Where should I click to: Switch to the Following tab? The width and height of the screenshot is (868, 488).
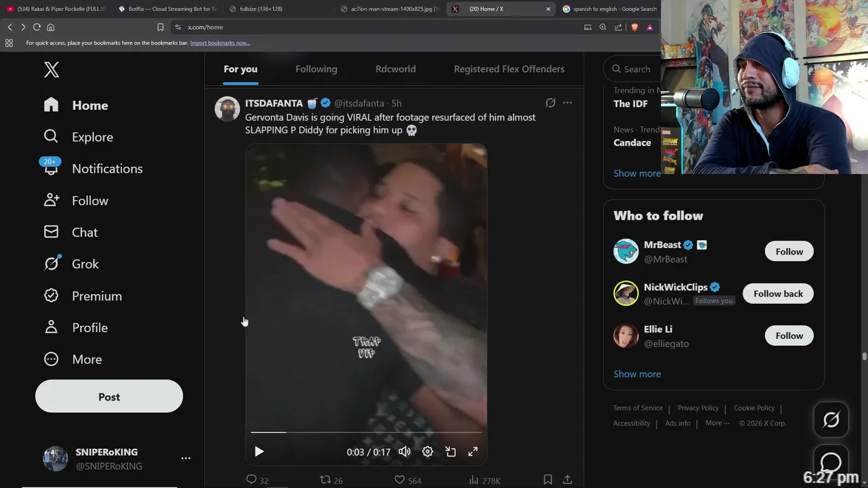coord(316,69)
